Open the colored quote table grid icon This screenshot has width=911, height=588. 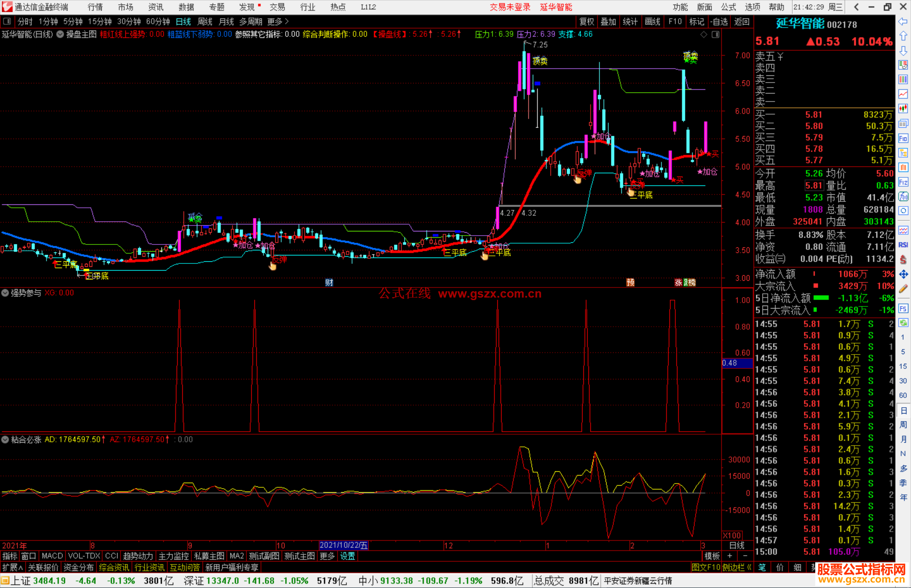(903, 80)
